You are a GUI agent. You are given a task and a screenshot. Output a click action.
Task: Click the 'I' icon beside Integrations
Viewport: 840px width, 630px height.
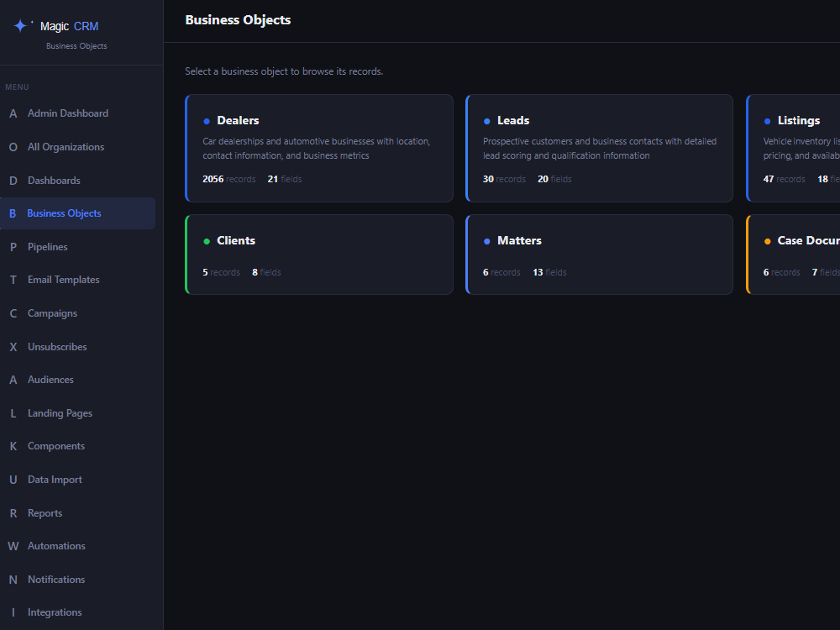[x=13, y=612]
